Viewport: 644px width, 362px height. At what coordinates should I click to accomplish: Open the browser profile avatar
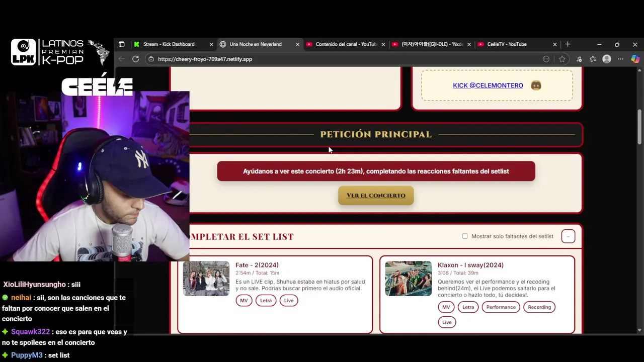pyautogui.click(x=607, y=59)
